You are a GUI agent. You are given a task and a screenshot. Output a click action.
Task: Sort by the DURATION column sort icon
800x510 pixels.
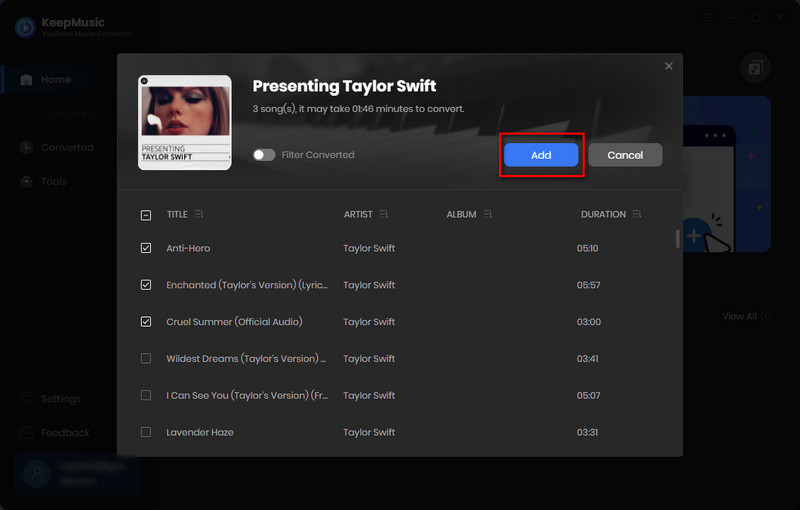(x=637, y=214)
